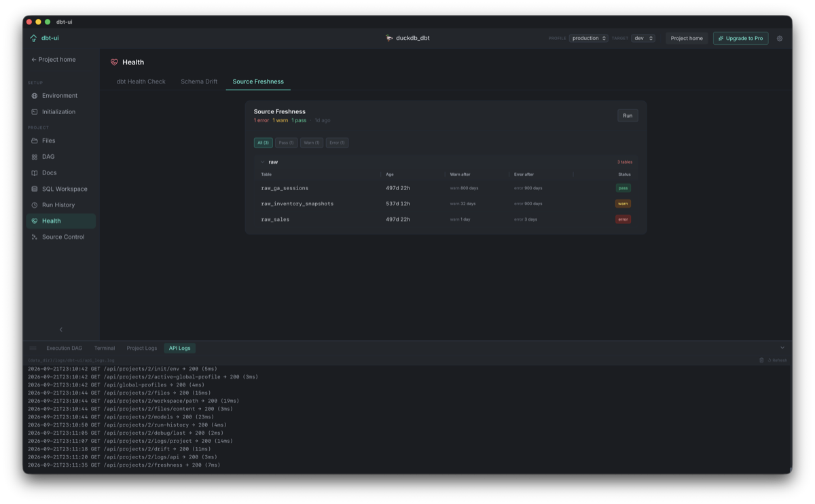Image resolution: width=815 pixels, height=504 pixels.
Task: Click the Source Control branch icon
Action: (35, 237)
